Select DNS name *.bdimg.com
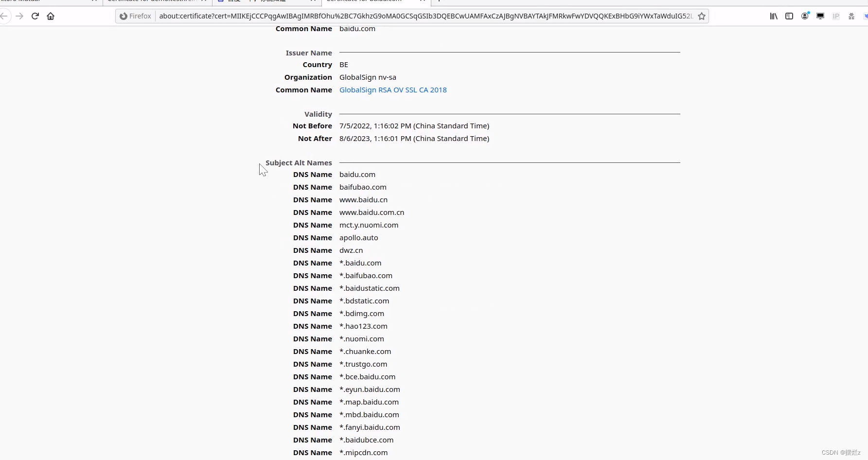This screenshot has width=868, height=460. click(x=362, y=314)
